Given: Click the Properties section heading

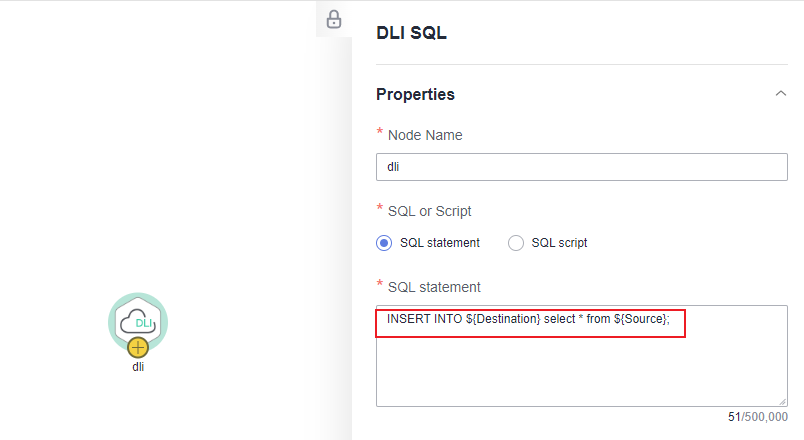Looking at the screenshot, I should click(x=415, y=94).
